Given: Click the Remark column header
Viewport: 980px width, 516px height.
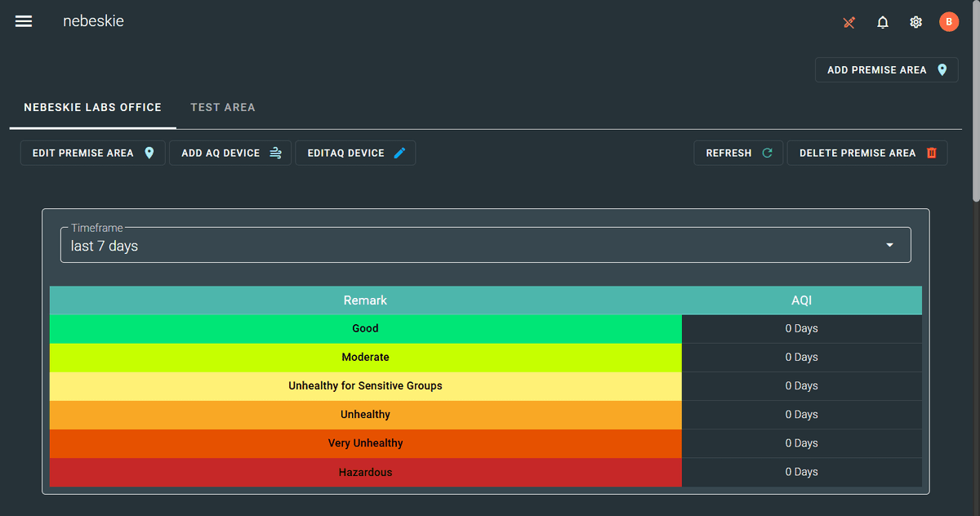Looking at the screenshot, I should [365, 300].
